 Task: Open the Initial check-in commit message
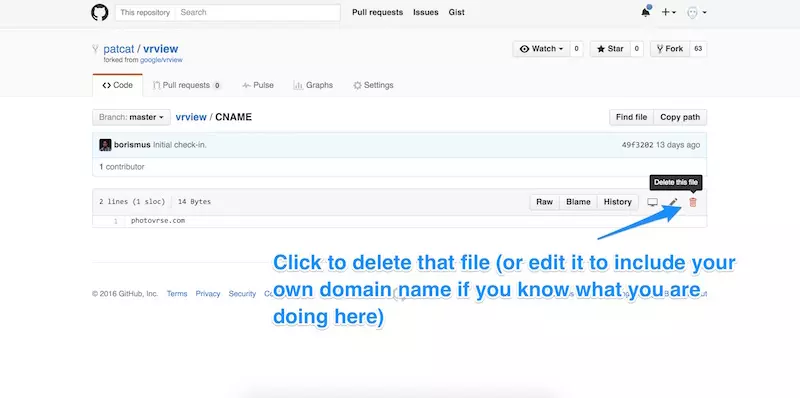[180, 145]
